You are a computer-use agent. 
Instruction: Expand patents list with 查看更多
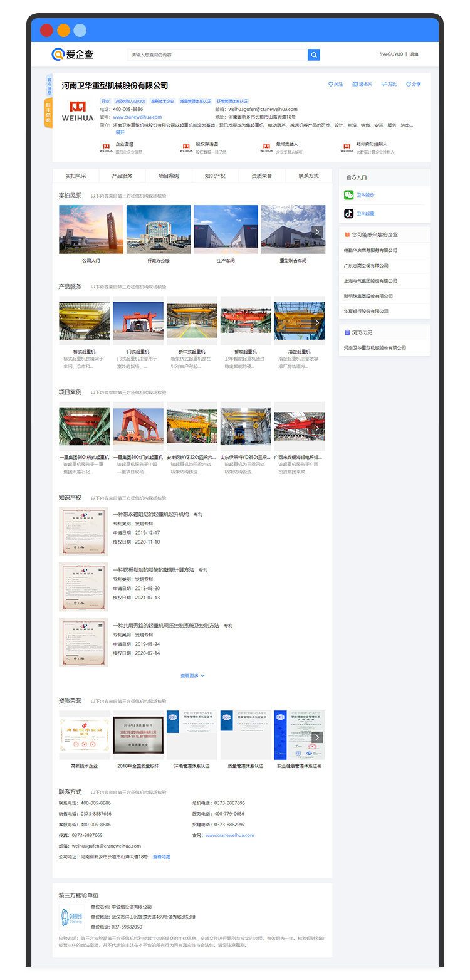tap(192, 676)
